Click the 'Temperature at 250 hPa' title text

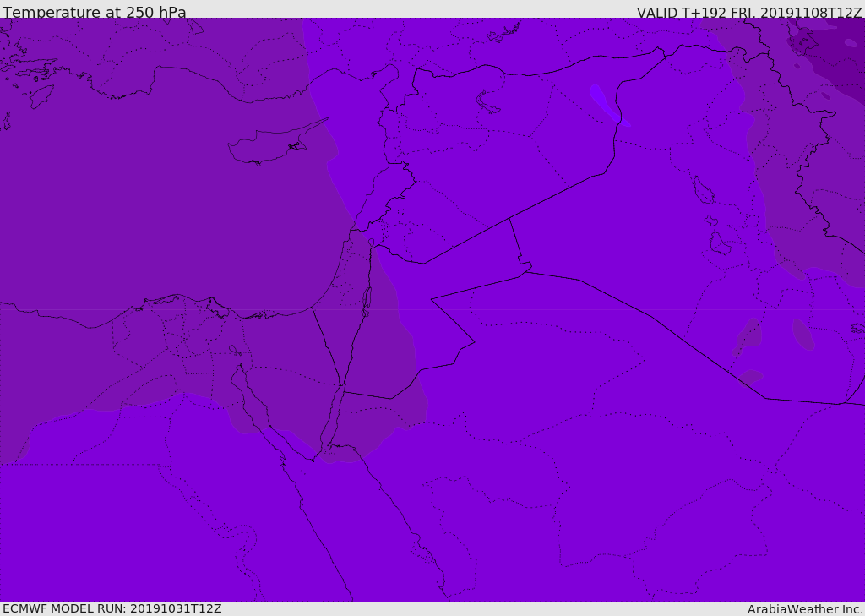tap(95, 12)
